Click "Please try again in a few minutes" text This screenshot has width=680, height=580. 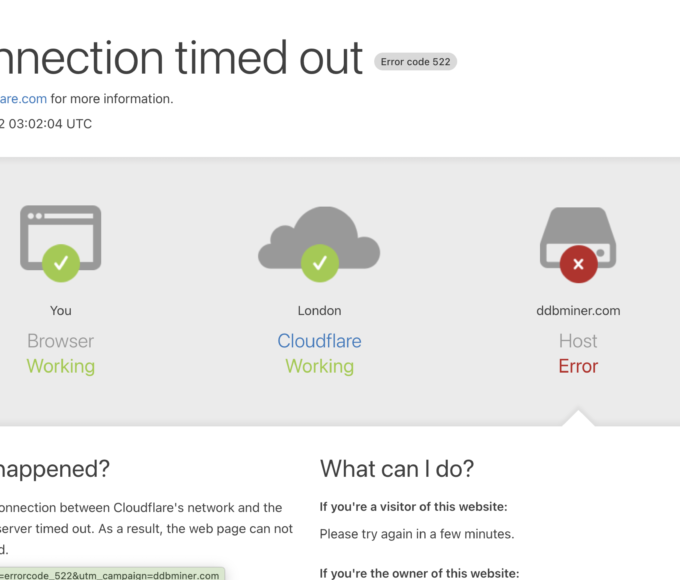[x=416, y=534]
